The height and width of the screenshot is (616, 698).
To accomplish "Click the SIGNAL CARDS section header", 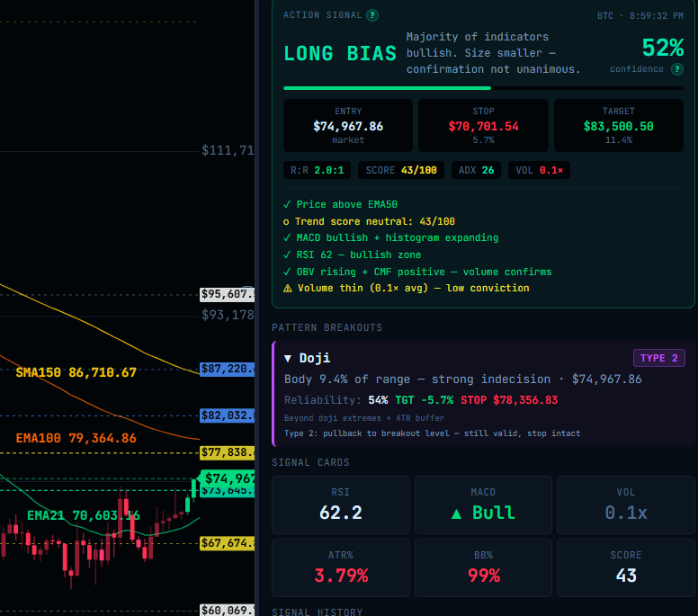I will point(310,462).
